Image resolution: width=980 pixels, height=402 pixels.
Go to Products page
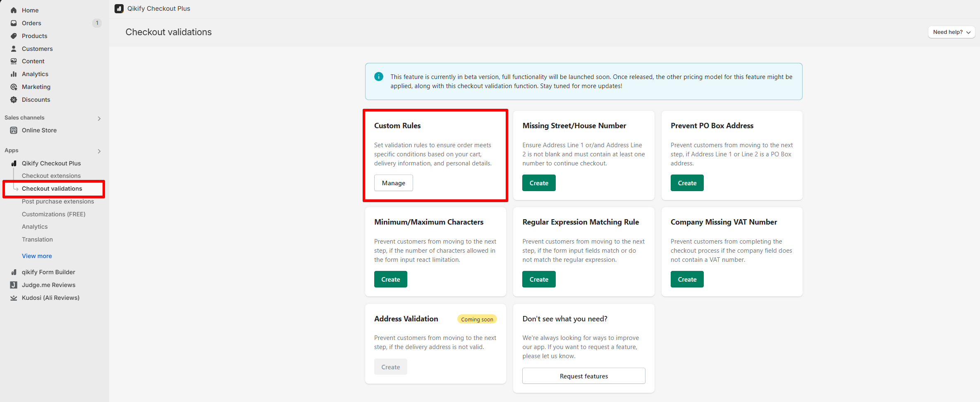[x=34, y=36]
